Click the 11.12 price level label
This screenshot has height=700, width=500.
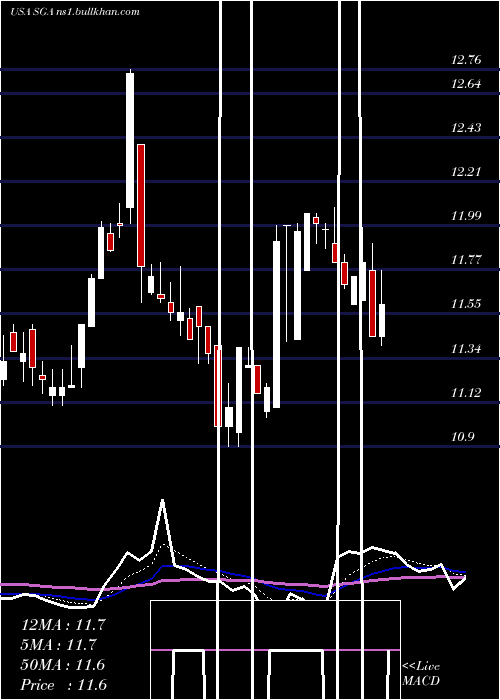tap(466, 392)
